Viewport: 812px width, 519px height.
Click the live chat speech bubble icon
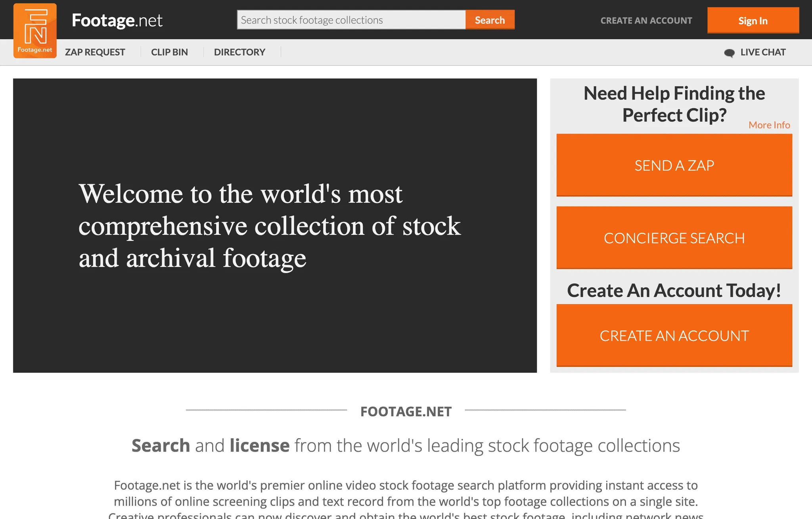(729, 53)
